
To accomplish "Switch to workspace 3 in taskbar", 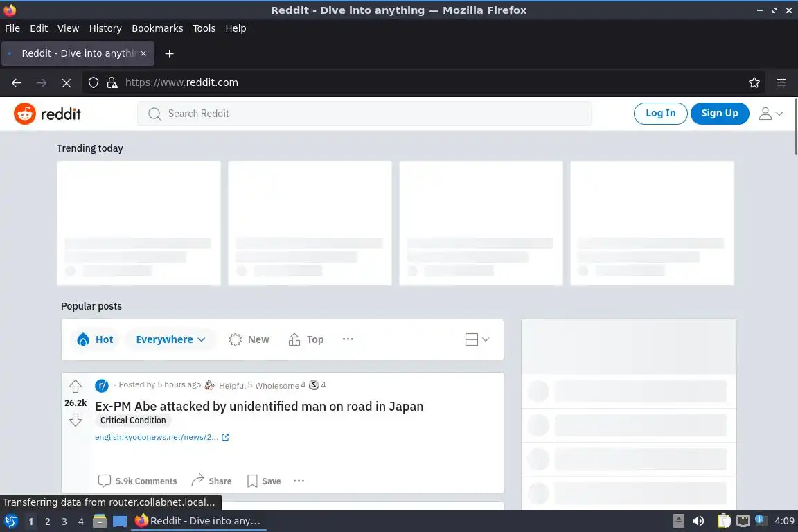I will click(x=64, y=522).
